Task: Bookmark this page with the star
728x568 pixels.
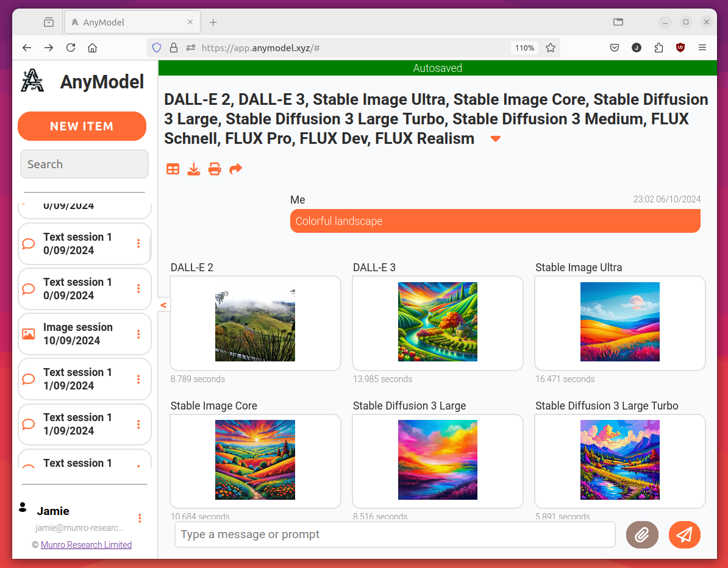Action: pyautogui.click(x=551, y=48)
